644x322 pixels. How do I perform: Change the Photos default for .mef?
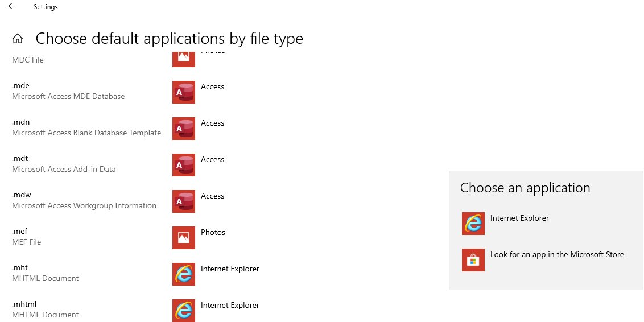tap(213, 233)
